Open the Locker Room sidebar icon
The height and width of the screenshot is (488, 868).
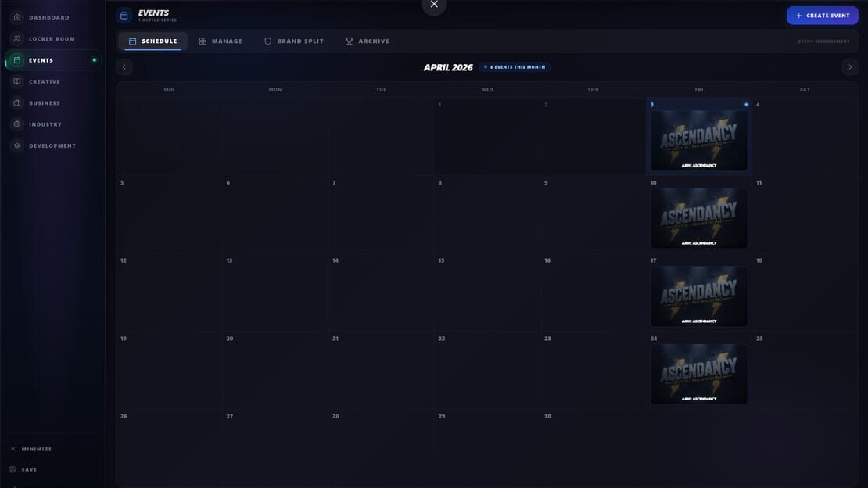(x=17, y=39)
